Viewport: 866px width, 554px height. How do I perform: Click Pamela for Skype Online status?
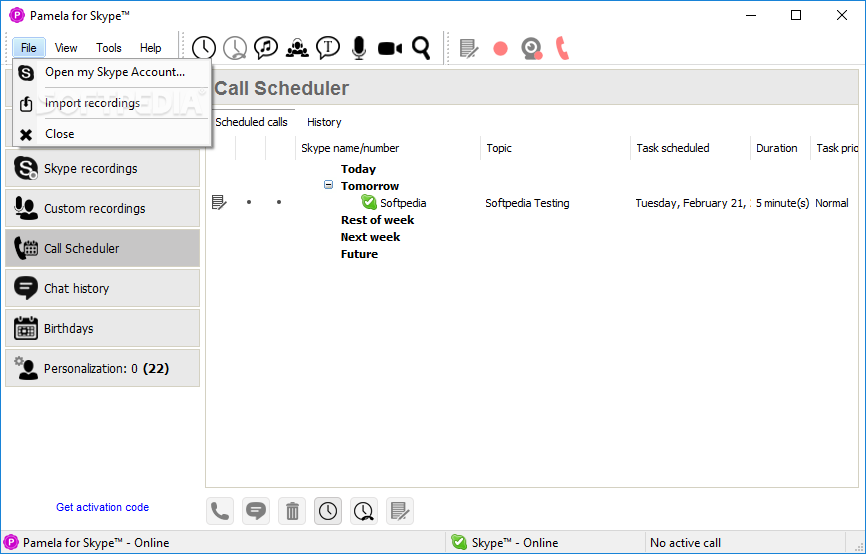pyautogui.click(x=96, y=542)
